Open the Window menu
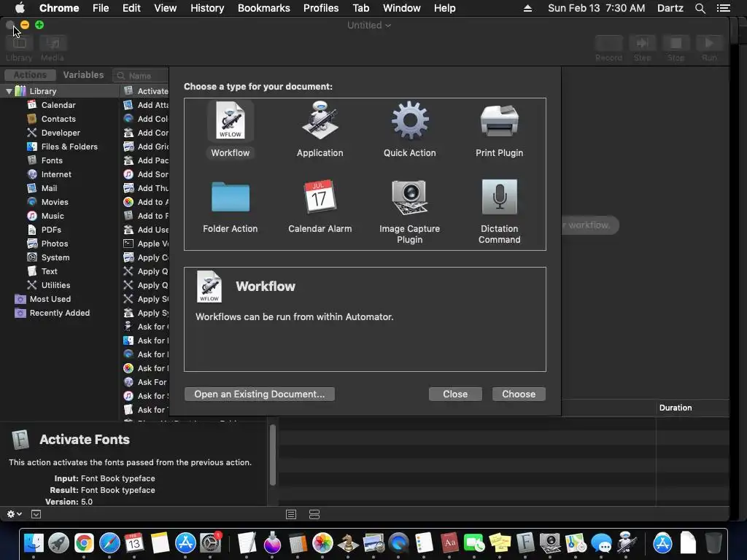Screen dimensions: 747x560 click(x=402, y=8)
